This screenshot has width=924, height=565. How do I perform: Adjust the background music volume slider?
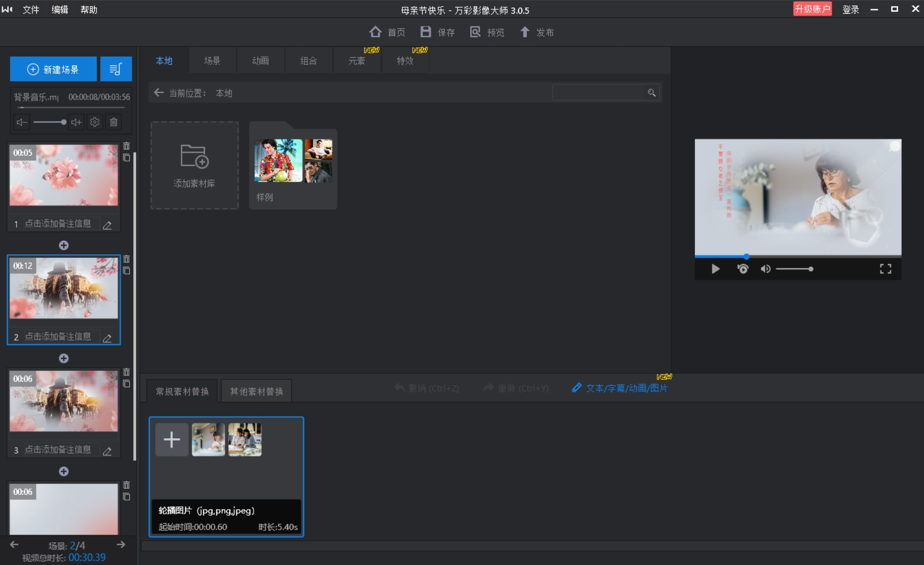(50, 122)
